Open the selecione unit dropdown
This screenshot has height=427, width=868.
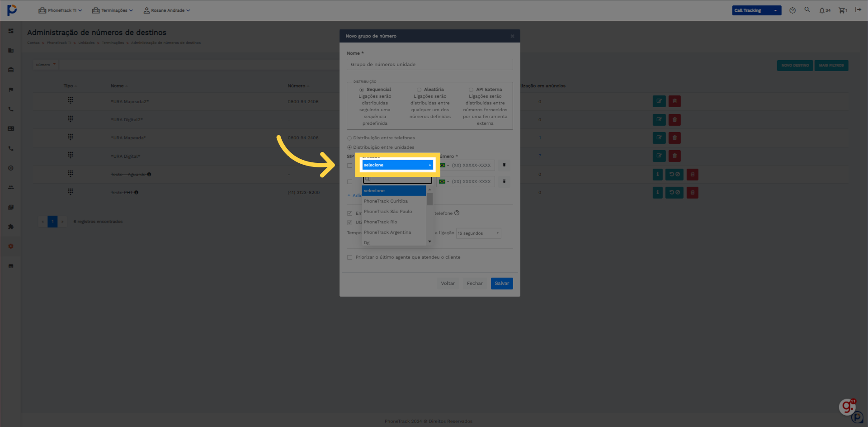coord(397,165)
